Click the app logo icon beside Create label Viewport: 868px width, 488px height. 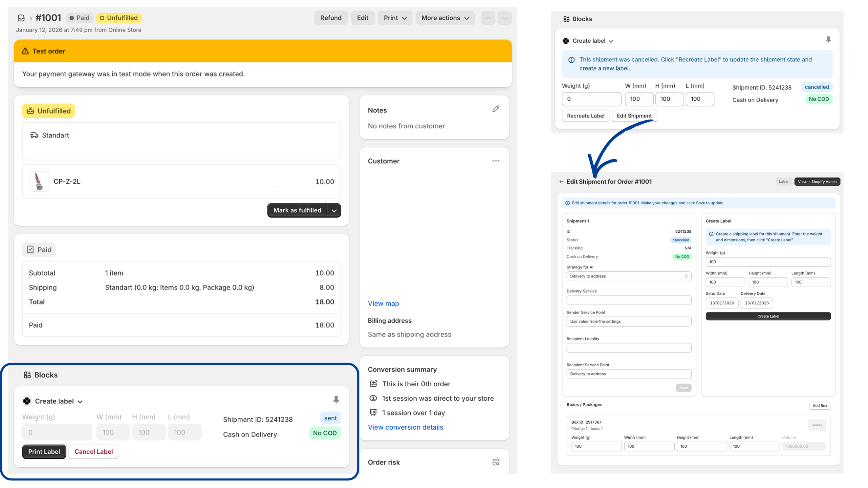tap(26, 401)
